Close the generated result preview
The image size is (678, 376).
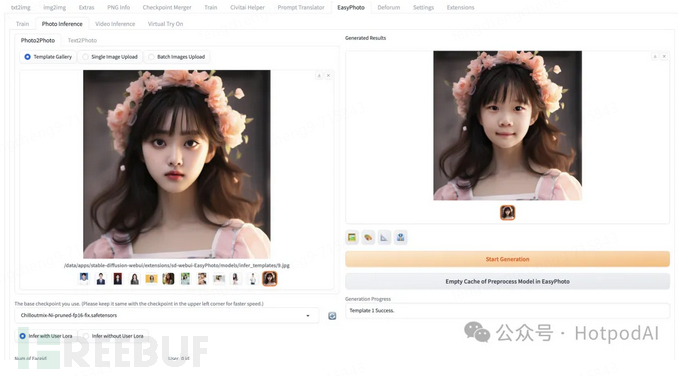click(x=665, y=57)
